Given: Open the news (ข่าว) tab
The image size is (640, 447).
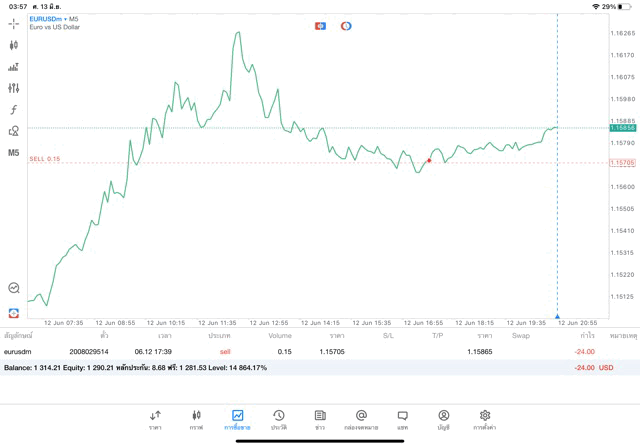Looking at the screenshot, I should [319, 419].
